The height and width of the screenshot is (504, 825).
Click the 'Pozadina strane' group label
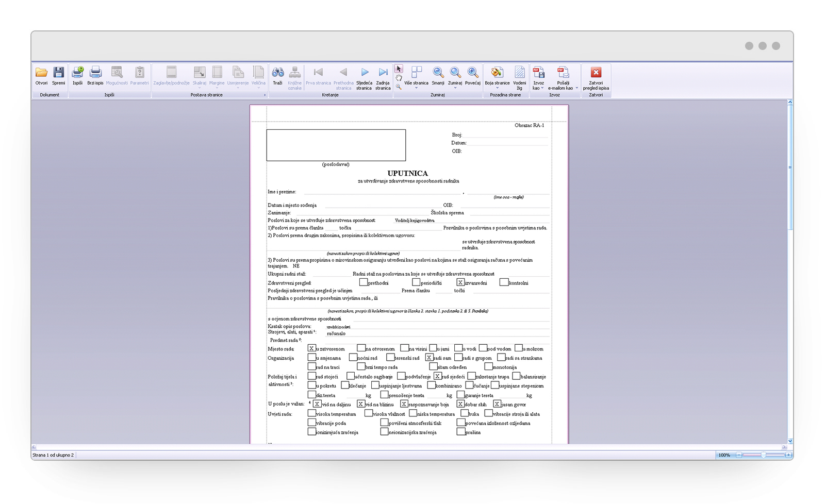point(505,95)
